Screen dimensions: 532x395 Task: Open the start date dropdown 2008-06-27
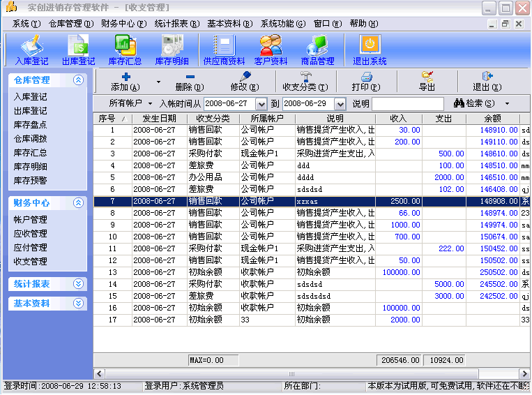[261, 104]
